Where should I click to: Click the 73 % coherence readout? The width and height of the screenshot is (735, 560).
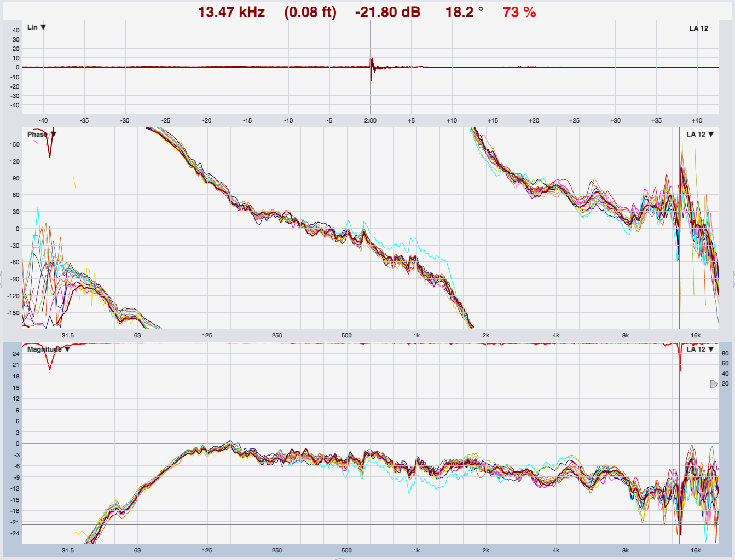click(519, 12)
